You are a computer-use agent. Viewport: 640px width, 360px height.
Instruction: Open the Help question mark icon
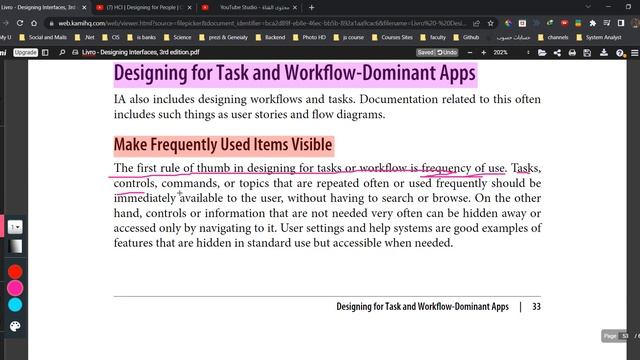pyautogui.click(x=620, y=53)
